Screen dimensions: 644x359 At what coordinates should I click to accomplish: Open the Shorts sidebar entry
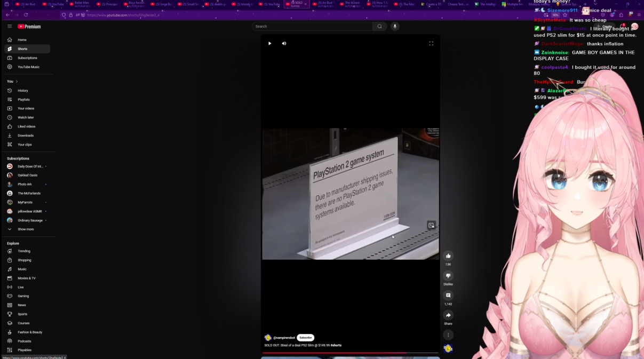[27, 49]
